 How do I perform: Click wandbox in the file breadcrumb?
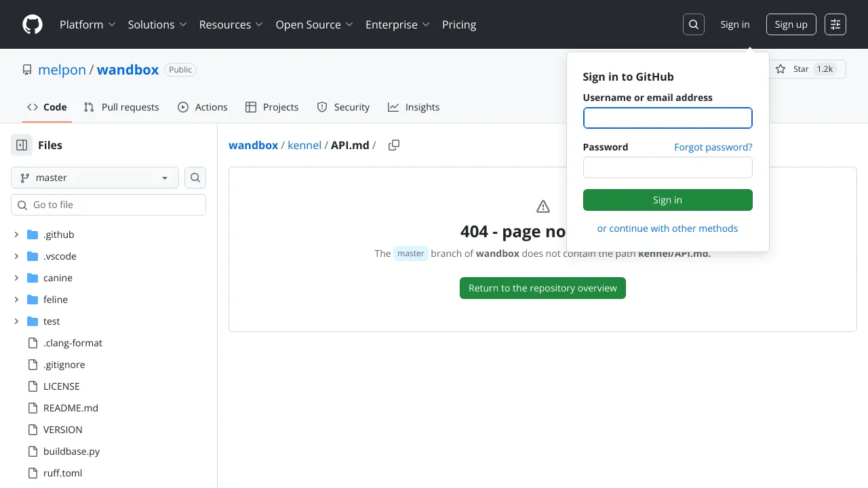tap(254, 145)
